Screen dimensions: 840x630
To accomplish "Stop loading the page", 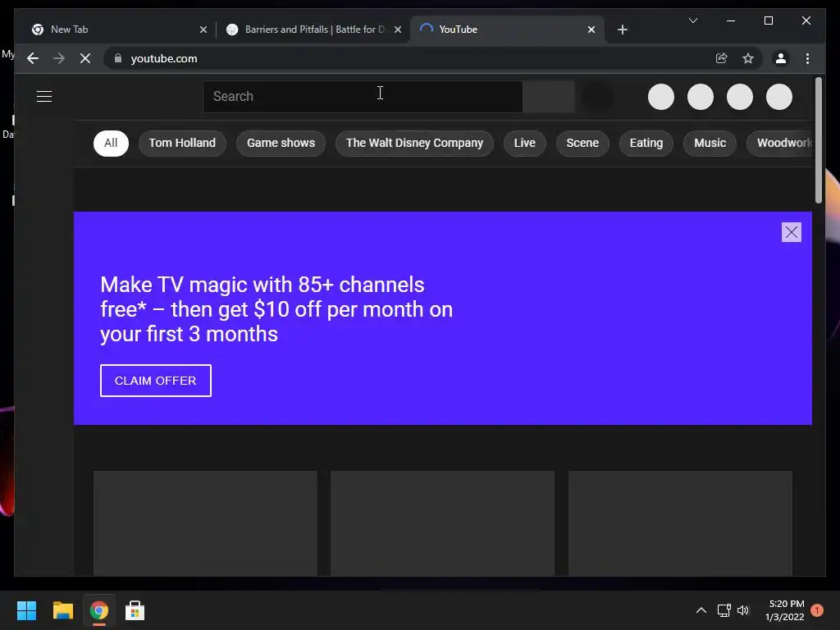I will click(85, 58).
